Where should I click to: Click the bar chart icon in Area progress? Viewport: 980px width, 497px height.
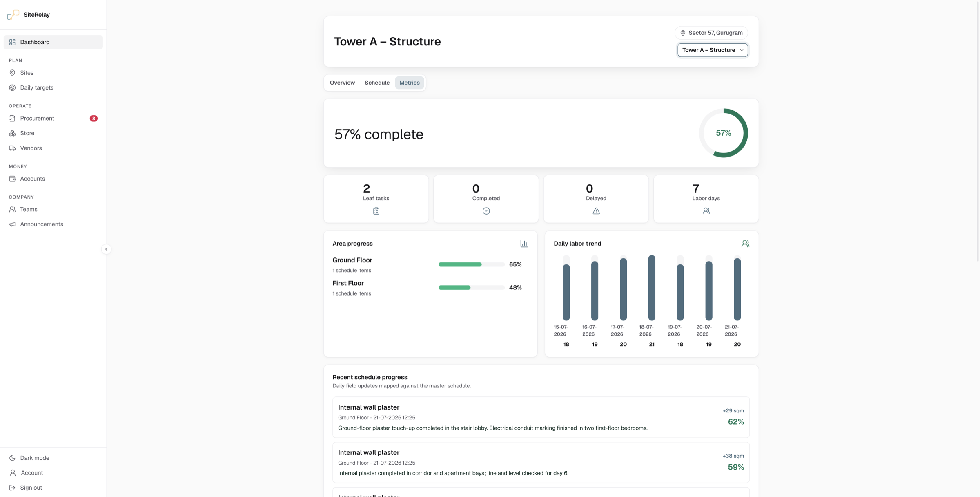point(524,244)
